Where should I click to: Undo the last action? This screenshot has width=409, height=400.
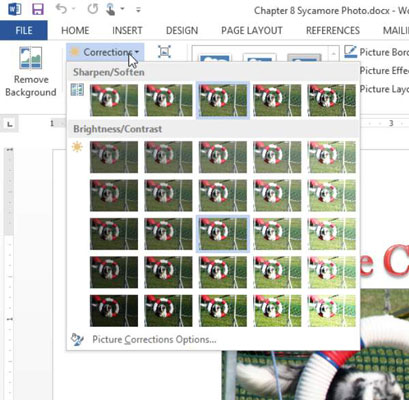click(x=61, y=9)
